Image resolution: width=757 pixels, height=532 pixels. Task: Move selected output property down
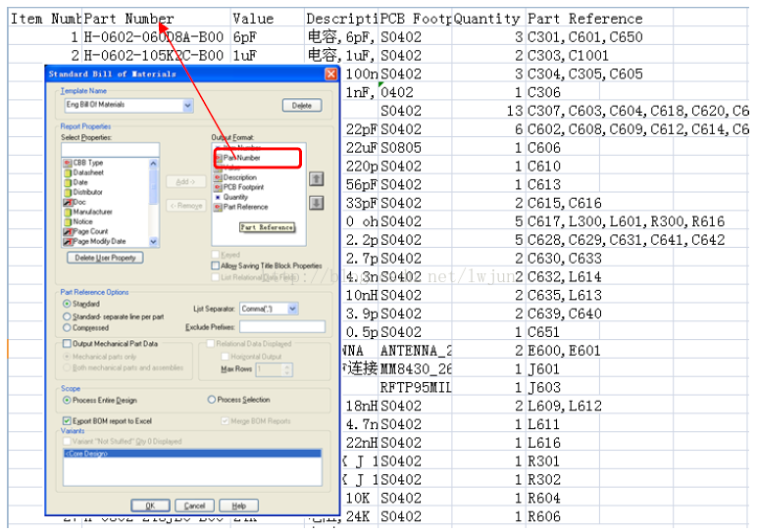(x=316, y=203)
